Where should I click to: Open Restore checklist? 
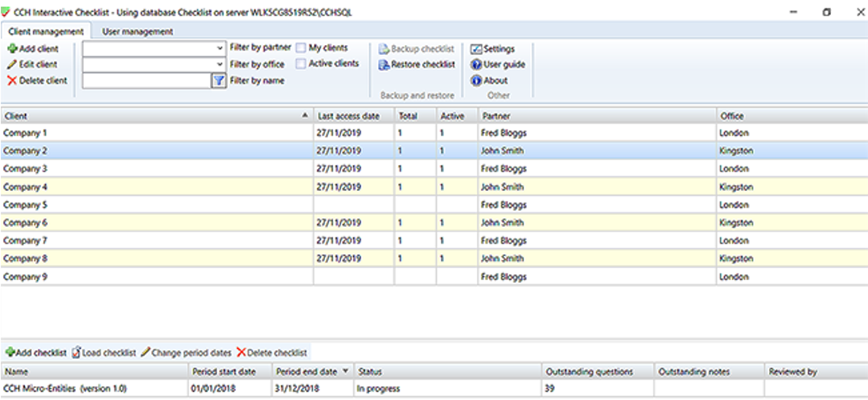[x=416, y=64]
